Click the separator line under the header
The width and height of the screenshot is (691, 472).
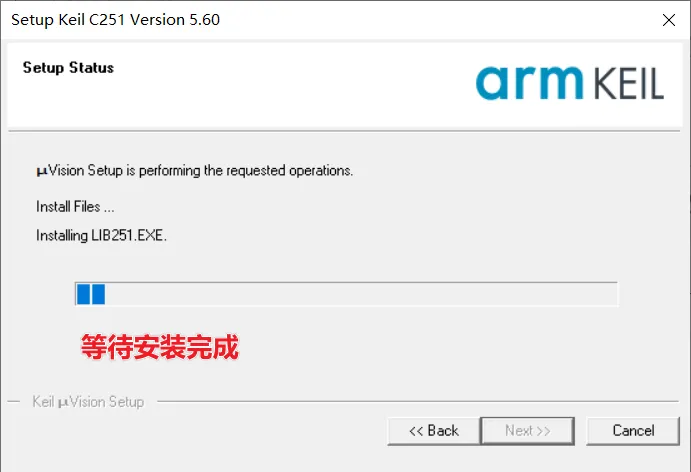click(x=344, y=131)
